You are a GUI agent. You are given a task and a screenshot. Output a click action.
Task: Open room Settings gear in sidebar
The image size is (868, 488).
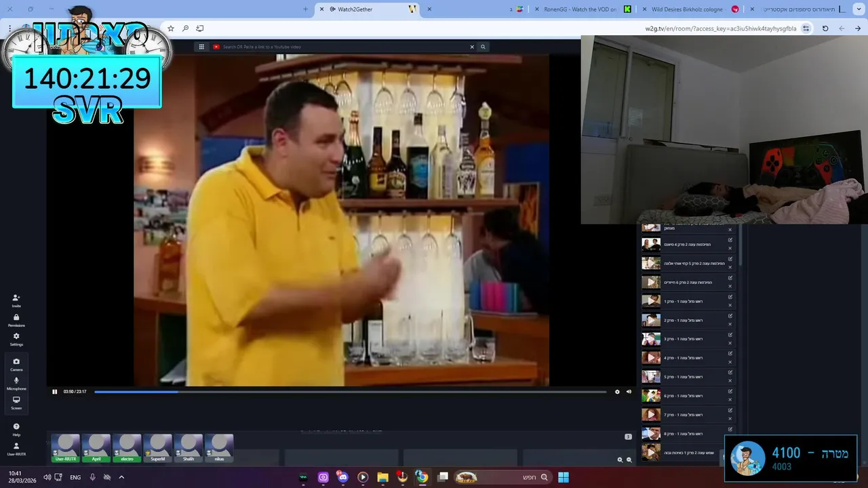pos(16,339)
